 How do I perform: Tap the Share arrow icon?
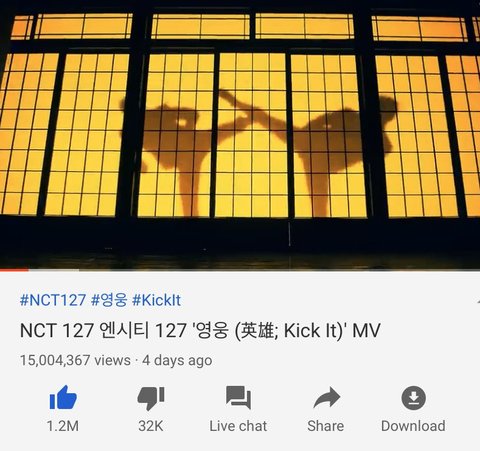[326, 397]
